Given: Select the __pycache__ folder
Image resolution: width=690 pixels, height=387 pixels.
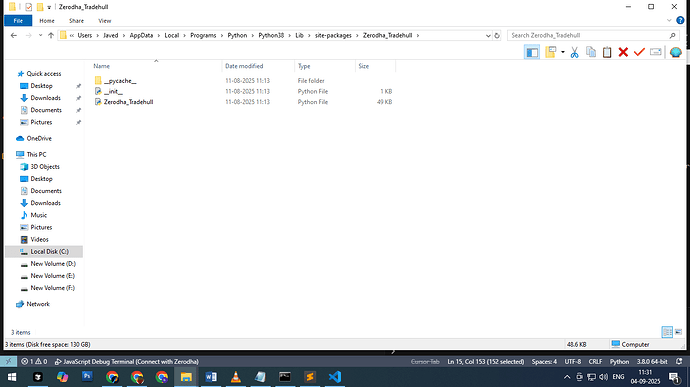Looking at the screenshot, I should 120,81.
